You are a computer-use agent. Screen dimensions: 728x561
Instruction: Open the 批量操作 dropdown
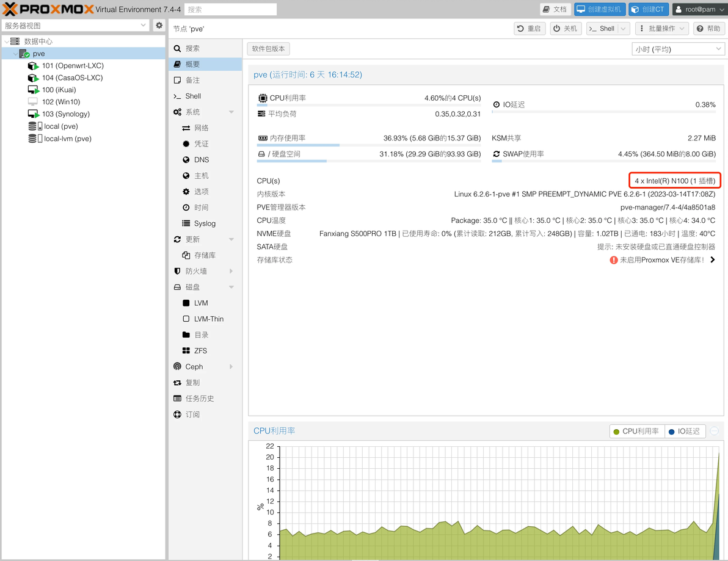pos(661,28)
